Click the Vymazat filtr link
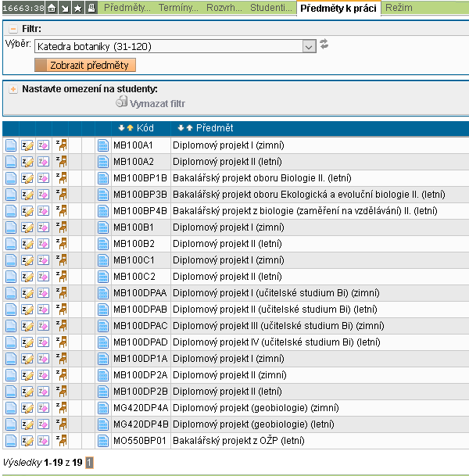 point(157,103)
